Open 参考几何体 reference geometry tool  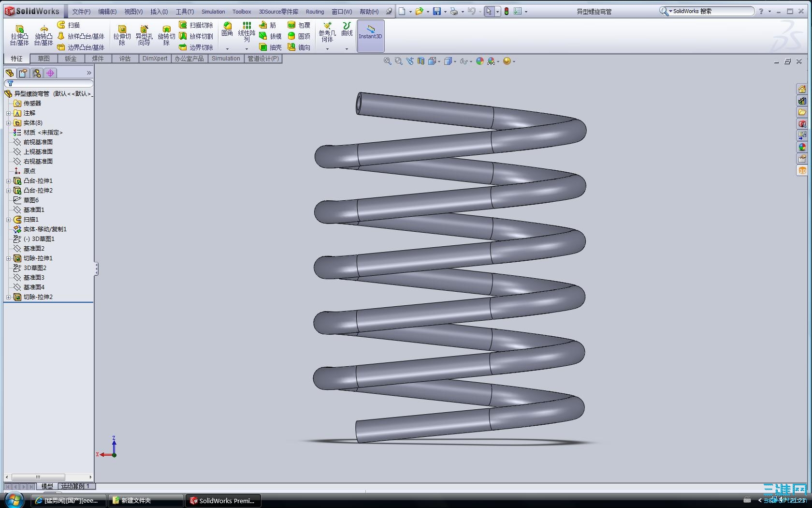coord(327,32)
